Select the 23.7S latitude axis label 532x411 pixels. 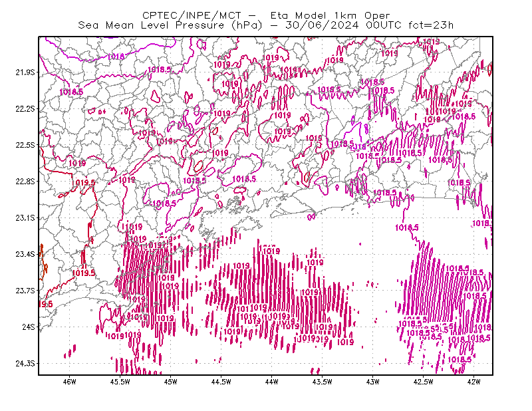pyautogui.click(x=25, y=291)
